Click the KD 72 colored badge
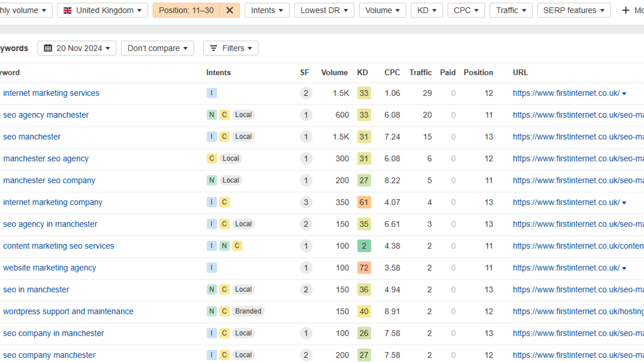 pos(364,268)
